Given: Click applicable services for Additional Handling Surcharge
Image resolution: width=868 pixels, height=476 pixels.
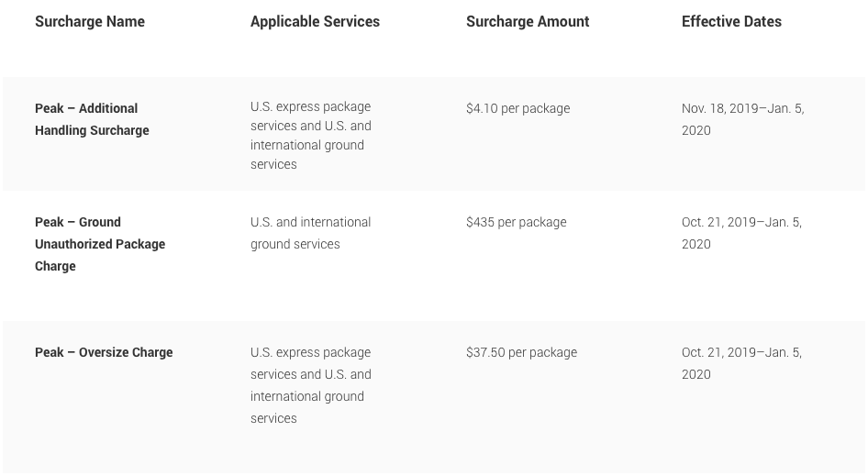Looking at the screenshot, I should click(x=310, y=136).
